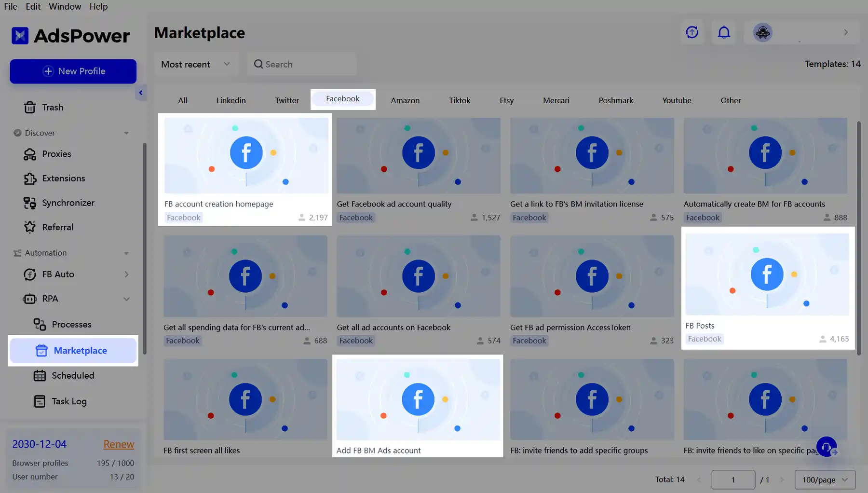The image size is (868, 493).
Task: Click the Automation section icon
Action: click(17, 253)
